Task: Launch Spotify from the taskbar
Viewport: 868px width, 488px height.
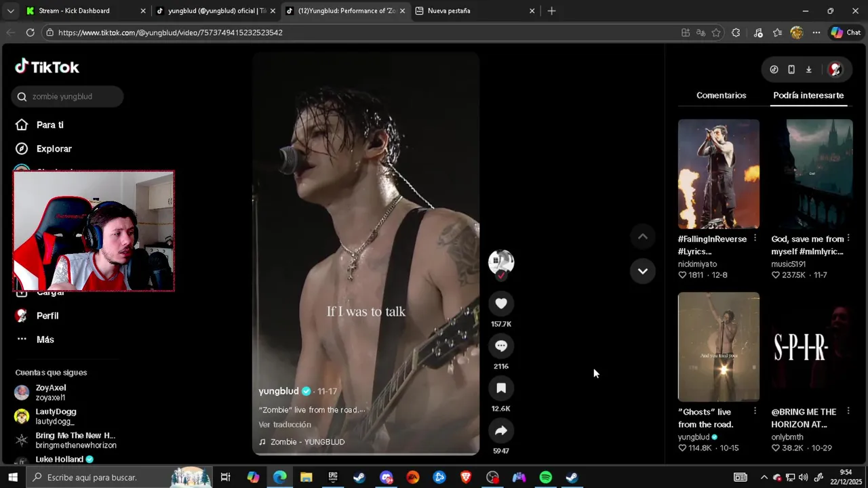Action: [x=545, y=477]
